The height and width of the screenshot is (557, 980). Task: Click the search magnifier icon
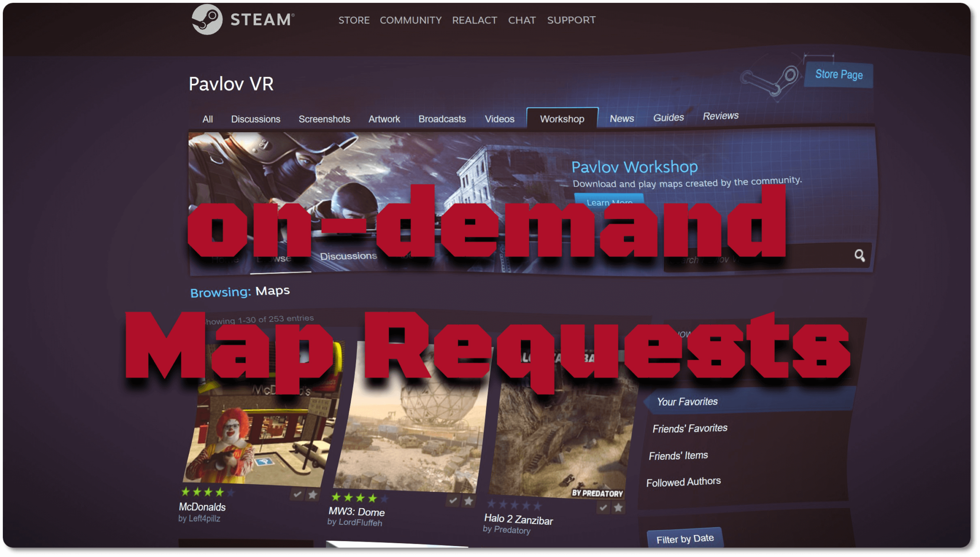[859, 256]
